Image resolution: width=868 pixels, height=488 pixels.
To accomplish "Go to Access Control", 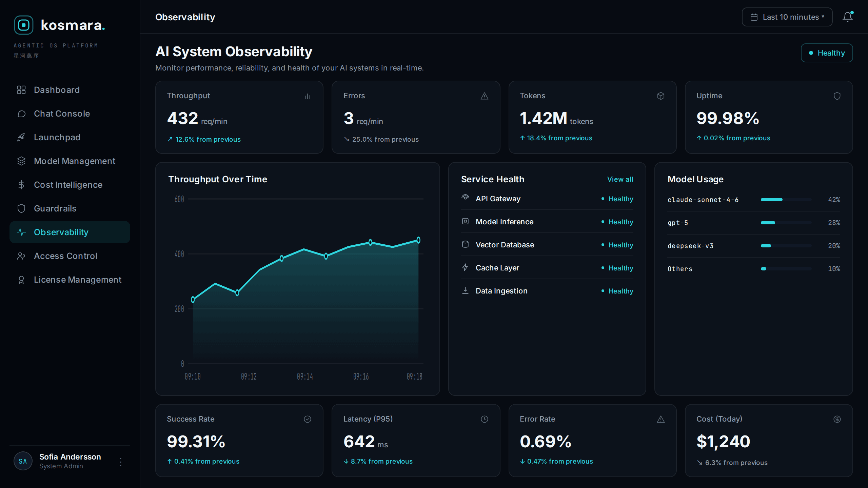I will (x=70, y=256).
